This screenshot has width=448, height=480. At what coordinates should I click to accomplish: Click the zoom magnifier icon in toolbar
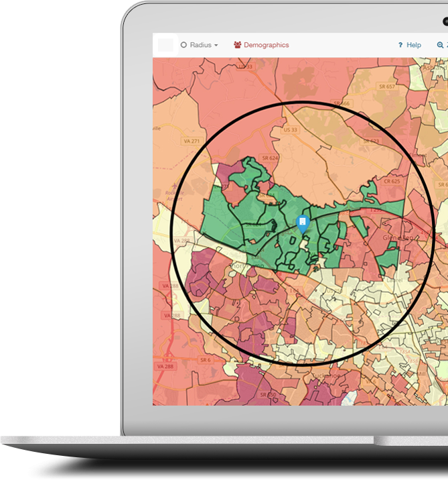pos(440,45)
